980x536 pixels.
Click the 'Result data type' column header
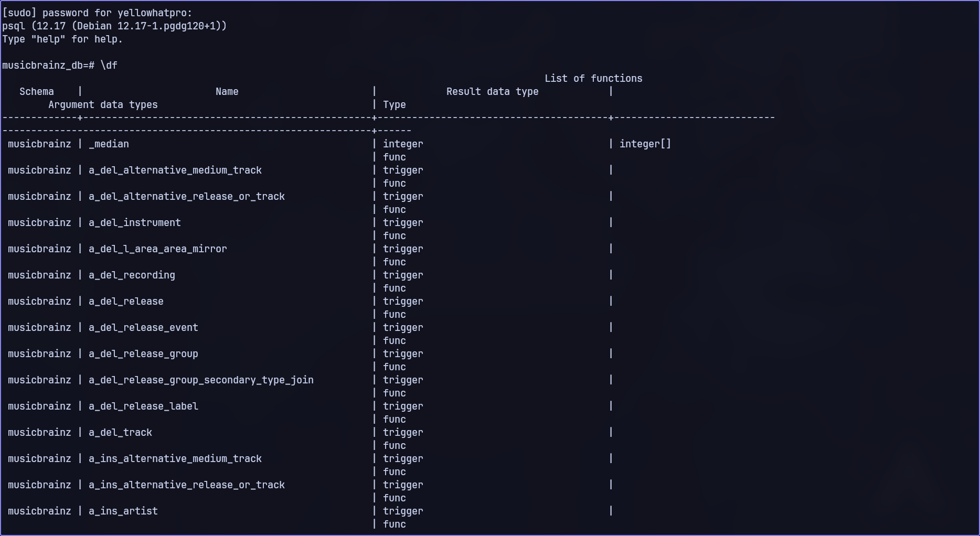[x=493, y=92]
